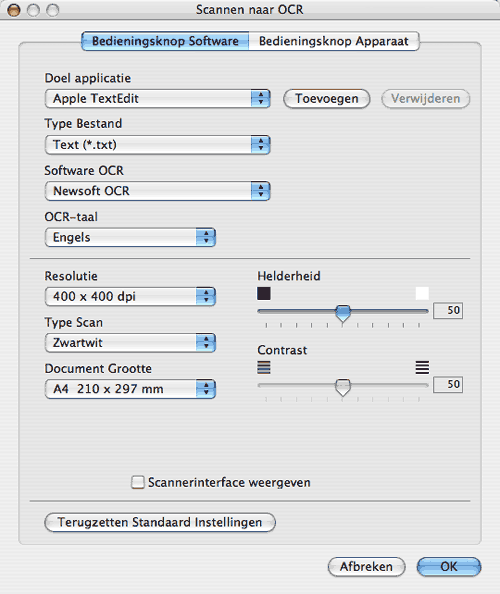
Task: Click Terugzetten Standaard Instellingen button
Action: click(160, 522)
